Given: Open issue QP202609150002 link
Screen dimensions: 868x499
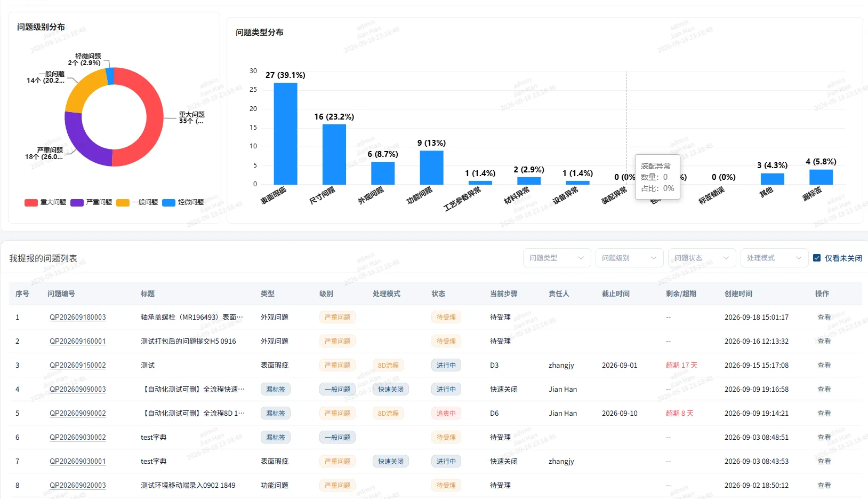Looking at the screenshot, I should pyautogui.click(x=78, y=365).
